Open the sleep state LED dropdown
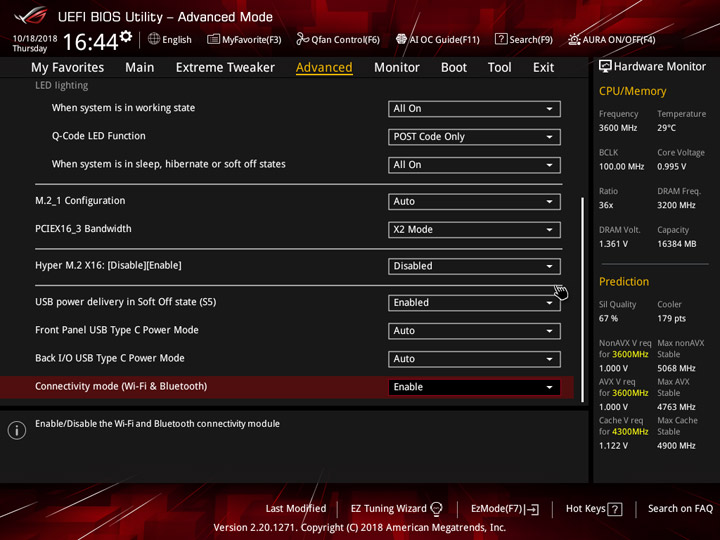Screen dimensions: 720x540 474,165
